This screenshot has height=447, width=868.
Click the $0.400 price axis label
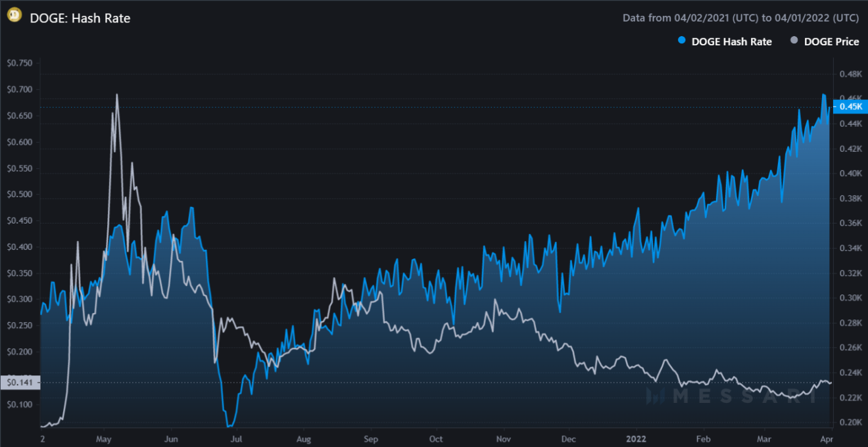coord(20,247)
